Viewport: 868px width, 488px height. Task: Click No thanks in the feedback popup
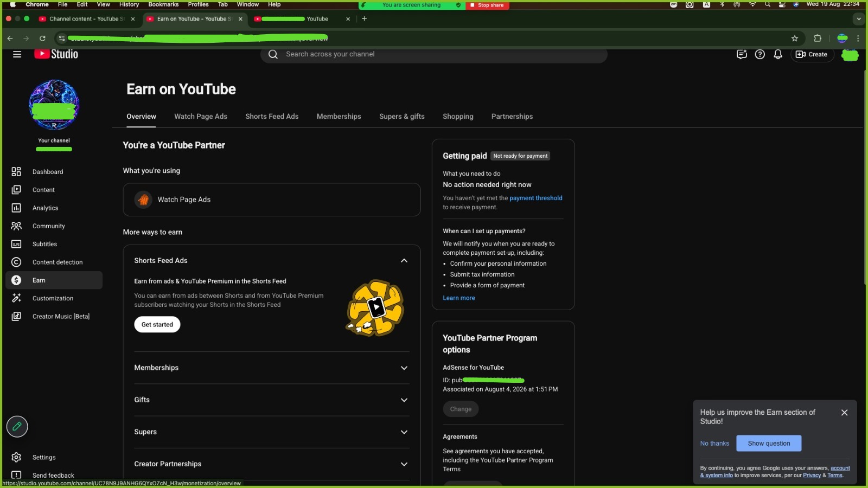[714, 444]
